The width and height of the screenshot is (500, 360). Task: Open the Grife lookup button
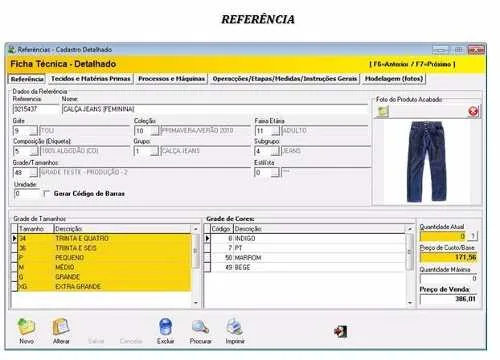[34, 130]
